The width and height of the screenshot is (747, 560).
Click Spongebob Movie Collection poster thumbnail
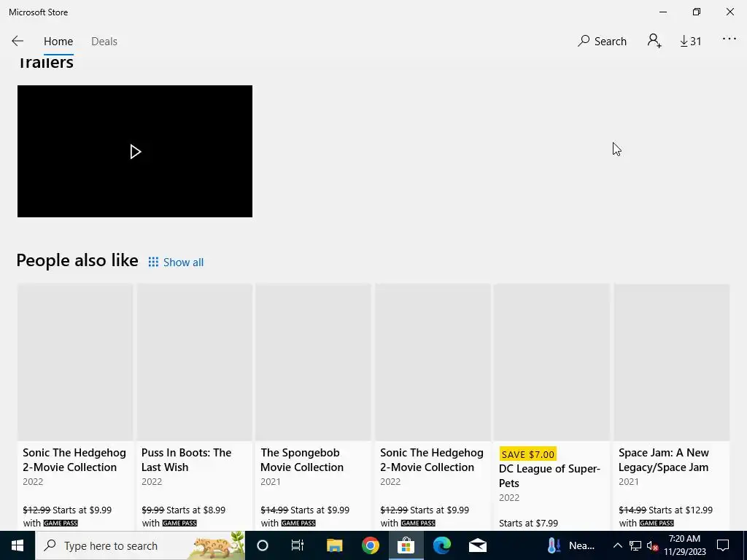point(313,362)
